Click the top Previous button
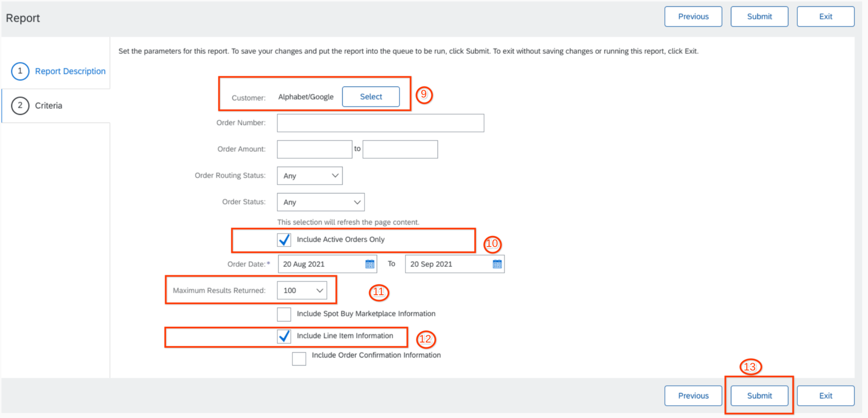The width and height of the screenshot is (868, 418). click(x=693, y=17)
